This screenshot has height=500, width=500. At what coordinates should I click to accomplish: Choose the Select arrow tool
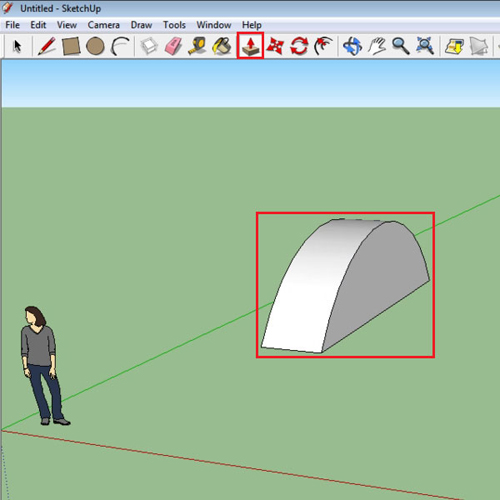click(17, 46)
